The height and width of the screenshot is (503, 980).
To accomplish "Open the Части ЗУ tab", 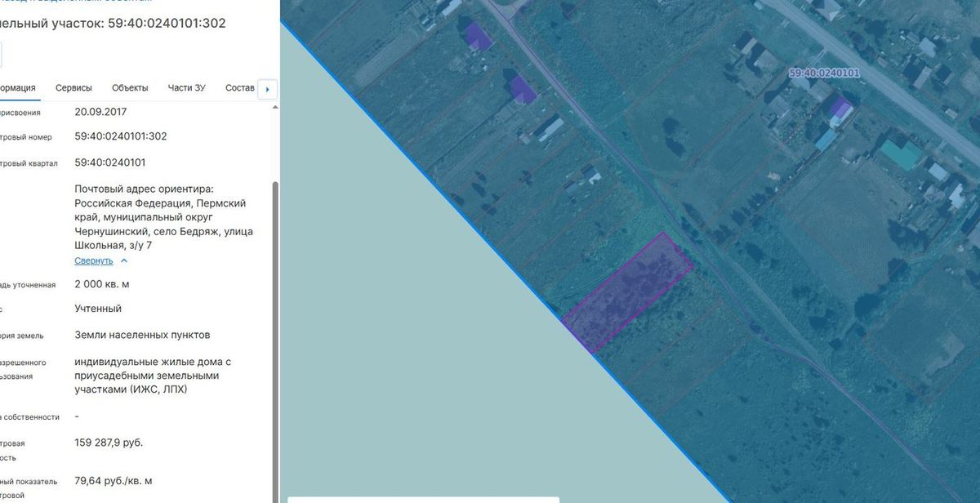I will (186, 88).
